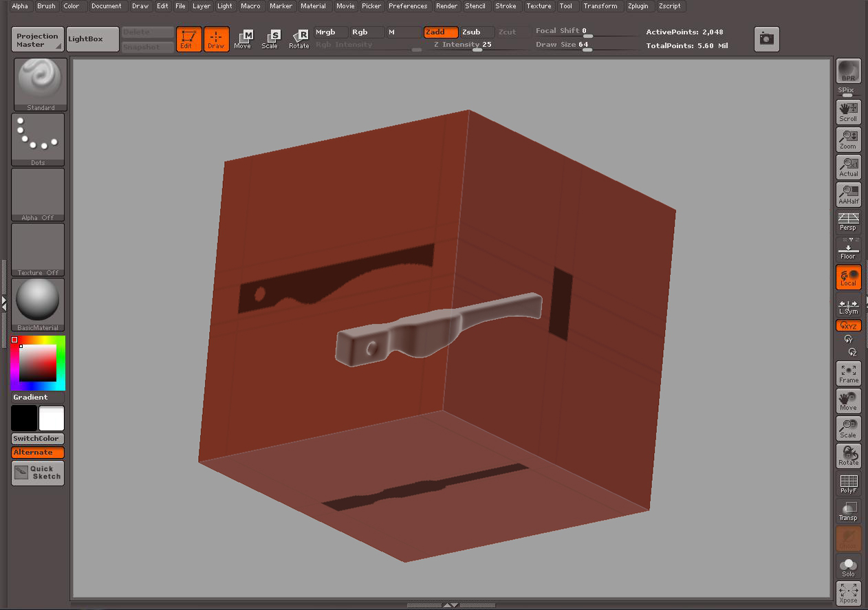
Task: Open the Standard brush picker
Action: point(41,84)
